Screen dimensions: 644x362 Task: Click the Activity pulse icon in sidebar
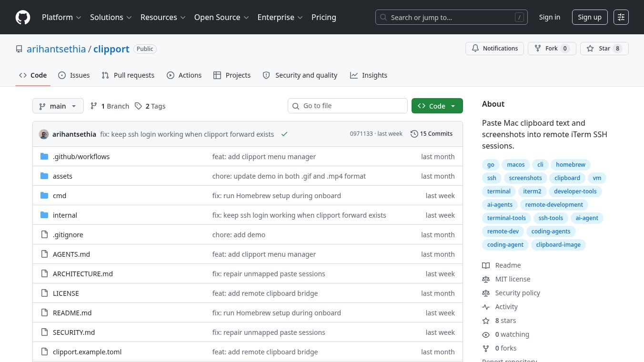click(x=486, y=307)
